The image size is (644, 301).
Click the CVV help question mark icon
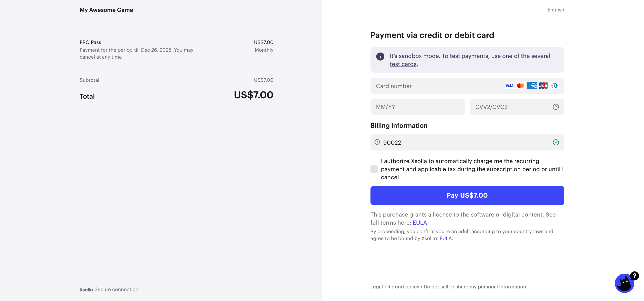pos(556,107)
